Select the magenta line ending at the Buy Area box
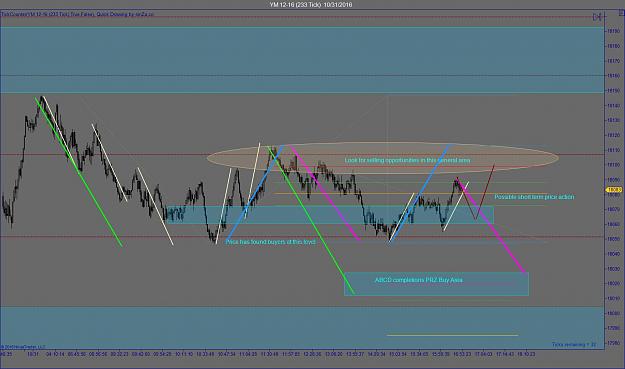625x369 pixels. 491,225
